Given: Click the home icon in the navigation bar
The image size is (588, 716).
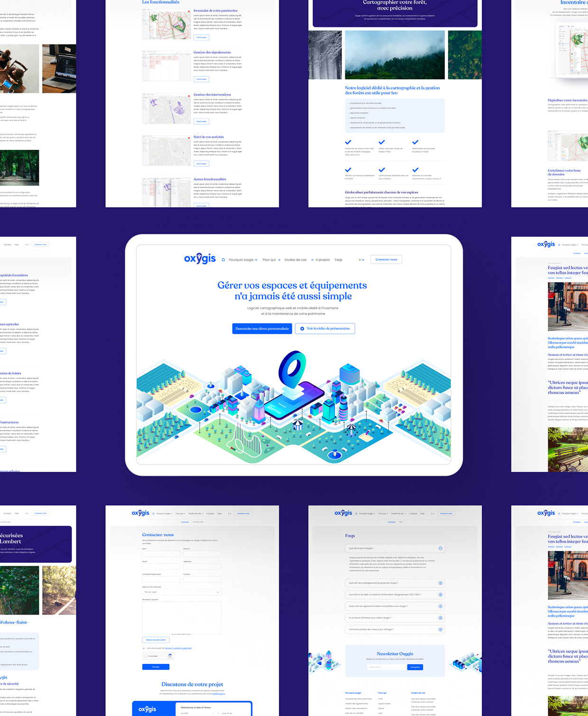Looking at the screenshot, I should click(223, 260).
